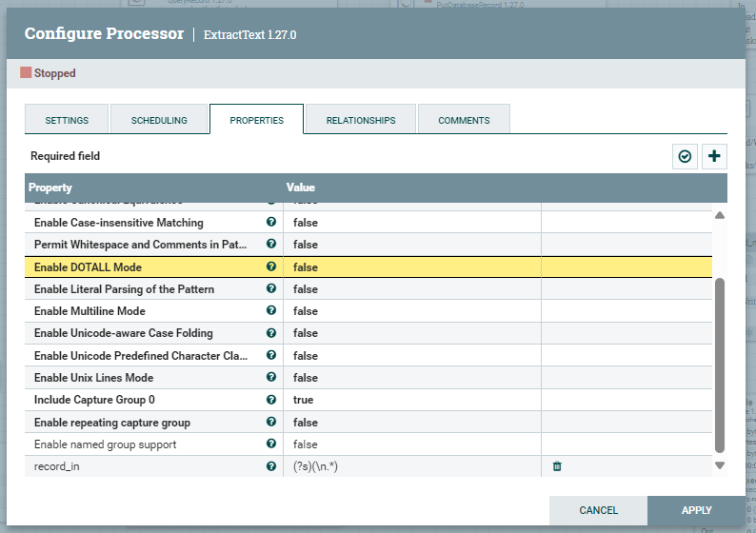The image size is (756, 533).
Task: Select the Enable Multiline Mode property name
Action: pyautogui.click(x=90, y=311)
